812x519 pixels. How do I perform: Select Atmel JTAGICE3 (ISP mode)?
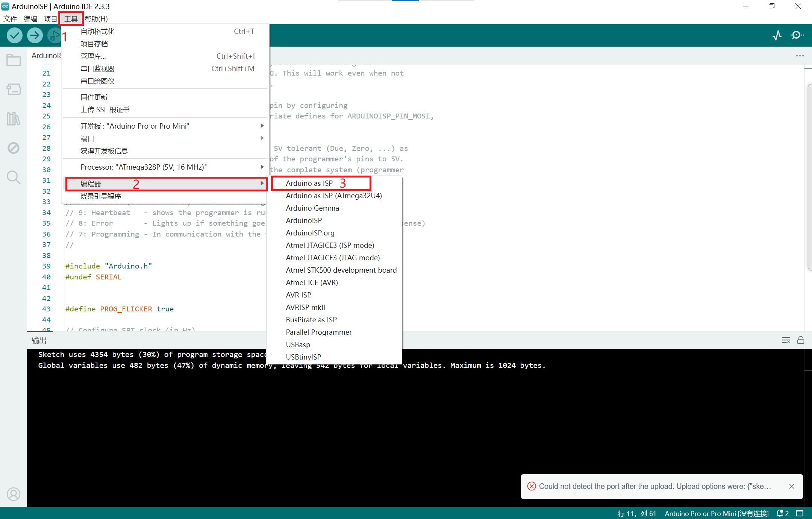pyautogui.click(x=334, y=245)
